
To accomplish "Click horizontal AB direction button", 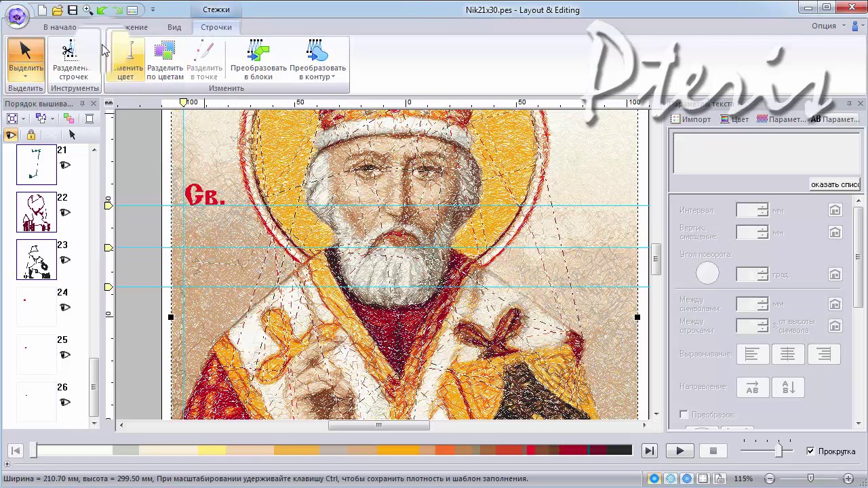I will 752,387.
